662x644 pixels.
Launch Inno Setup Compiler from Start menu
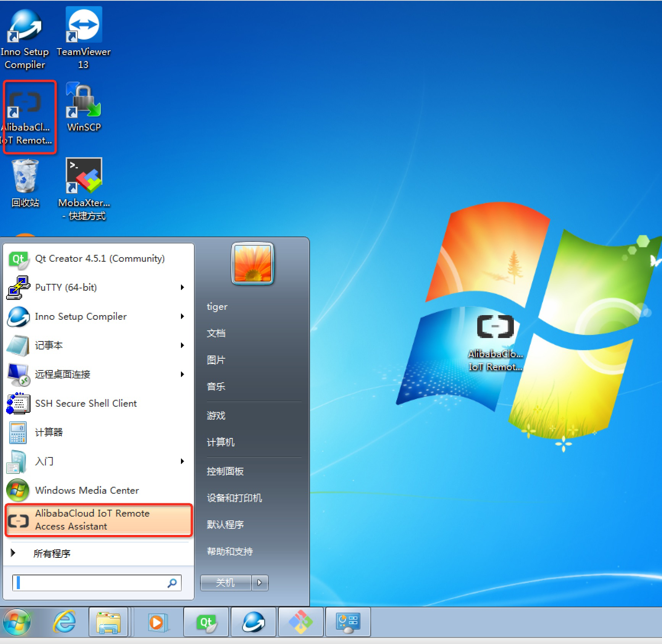coord(98,316)
